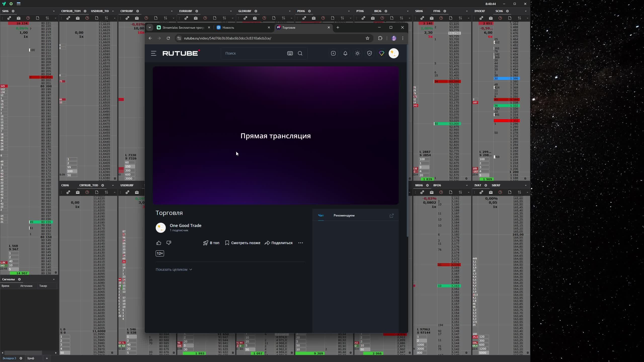Open the browser tab list dropdown
This screenshot has height=362, width=644.
pos(149,27)
